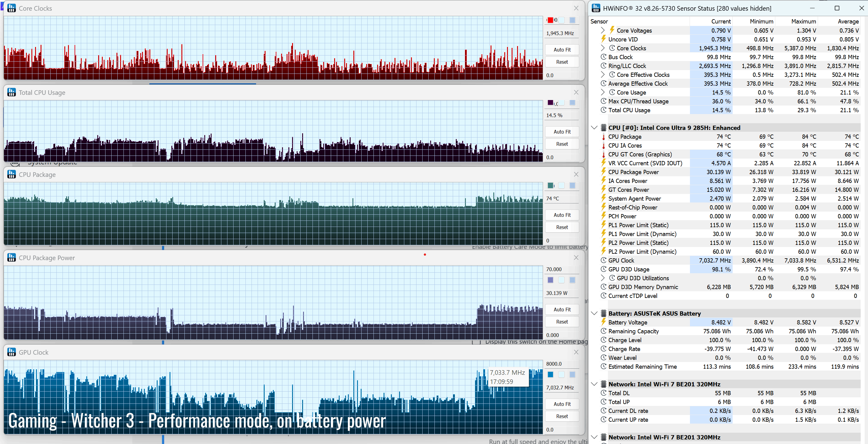Click the purple graph swatch in CPU Package Power

pos(550,280)
